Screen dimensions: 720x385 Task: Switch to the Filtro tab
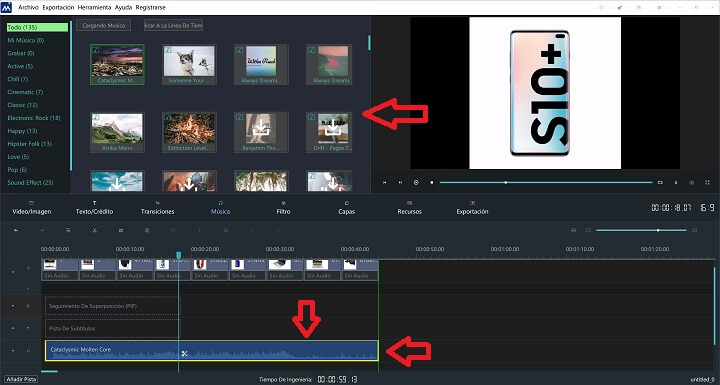[x=283, y=208]
